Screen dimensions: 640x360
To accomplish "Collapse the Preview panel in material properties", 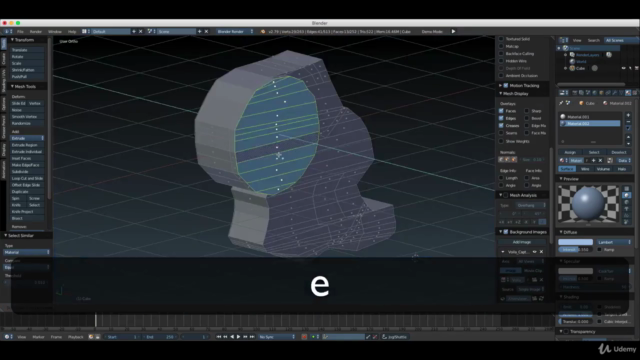I will (561, 179).
